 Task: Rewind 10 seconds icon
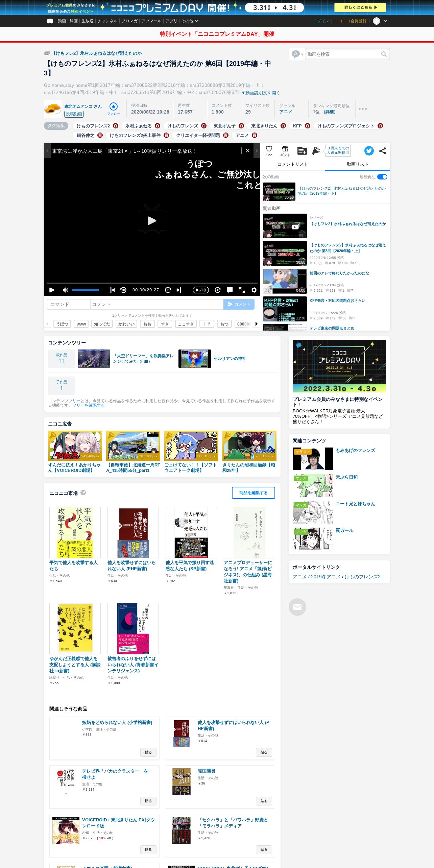click(123, 290)
